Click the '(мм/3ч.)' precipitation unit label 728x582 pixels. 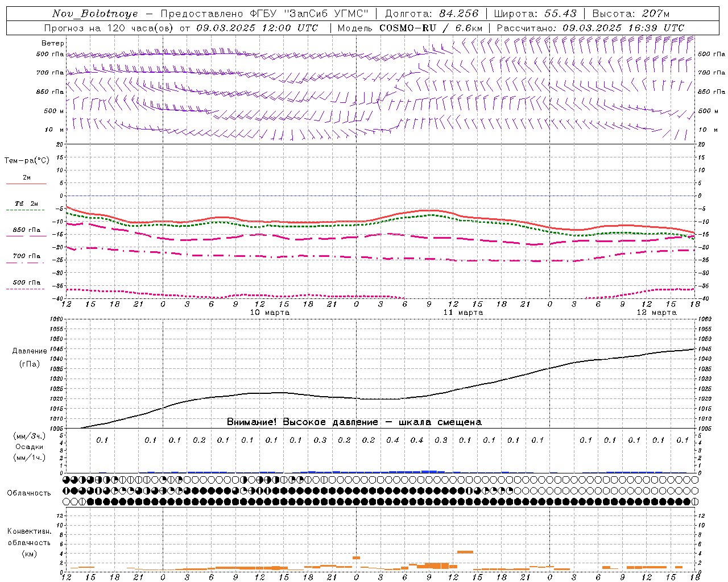point(30,436)
